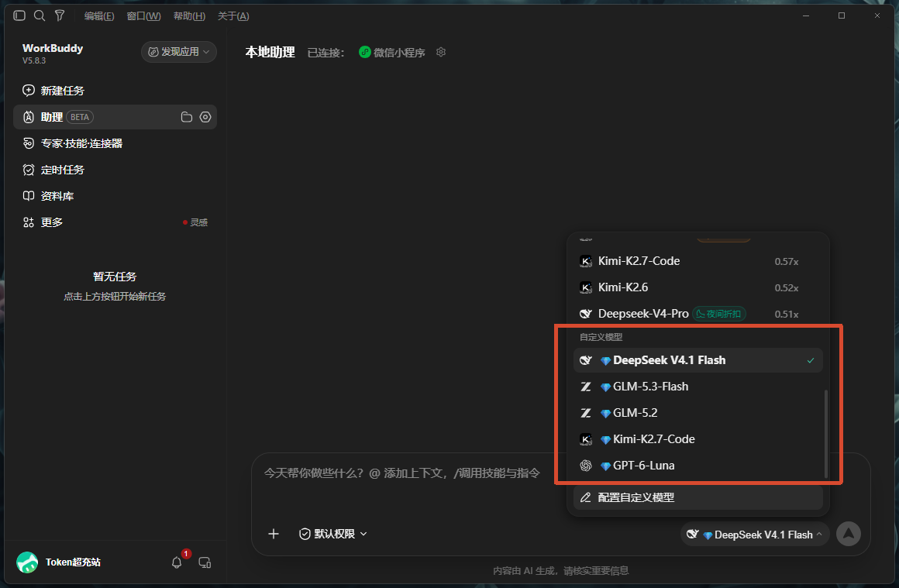Click the OpenAI logo beside GPT-6-Luna

(585, 466)
